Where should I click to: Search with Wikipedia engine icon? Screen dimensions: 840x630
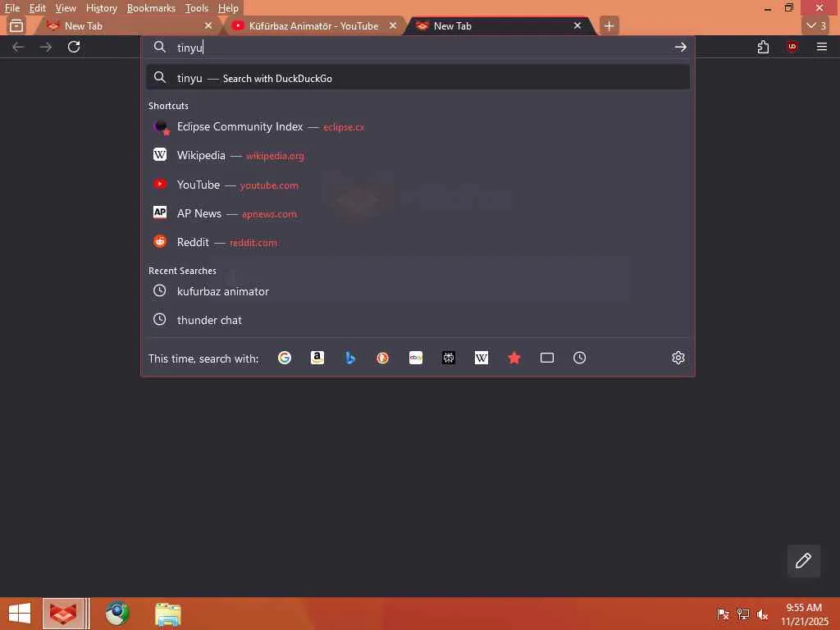481,358
